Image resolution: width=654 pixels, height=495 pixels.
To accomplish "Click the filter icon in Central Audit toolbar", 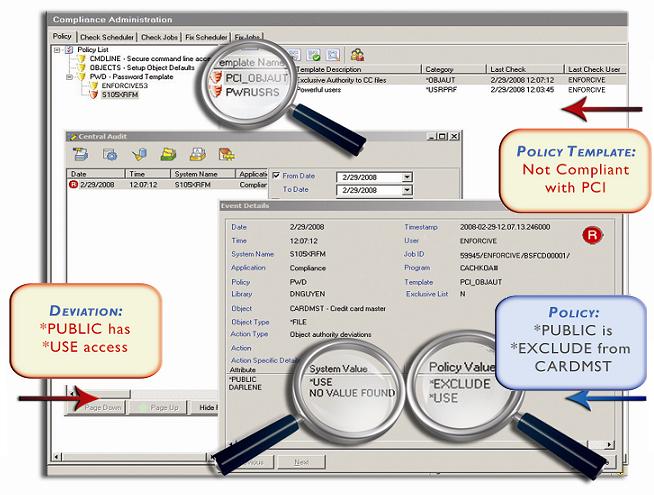I will pos(139,153).
